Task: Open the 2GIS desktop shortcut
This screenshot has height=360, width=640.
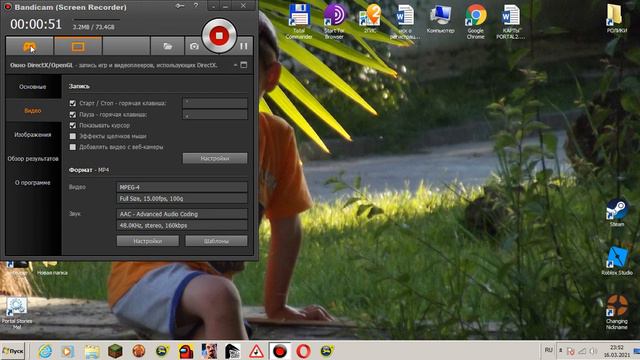Action: (x=370, y=19)
